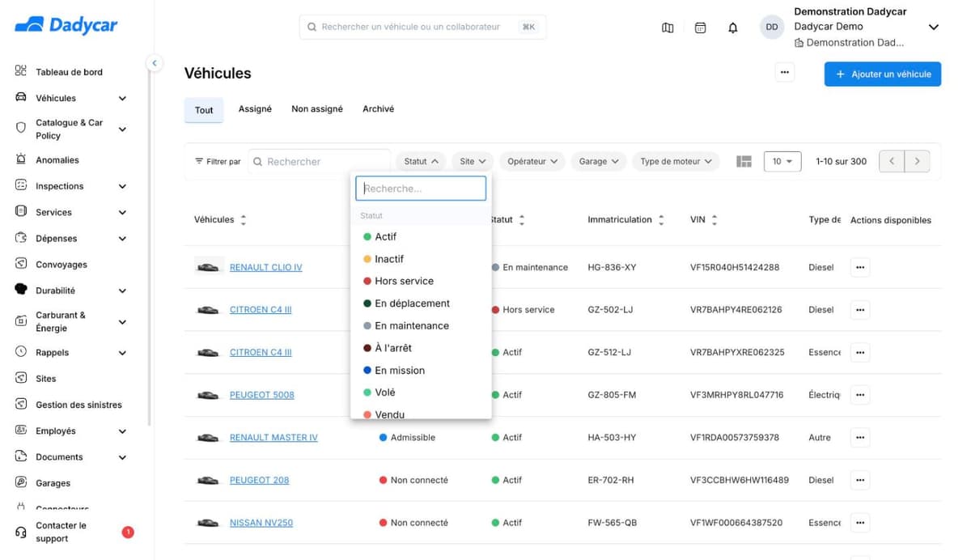971x560 pixels.
Task: Open the CITROEN C4 III link with GZ-502-LJ
Action: pyautogui.click(x=261, y=310)
